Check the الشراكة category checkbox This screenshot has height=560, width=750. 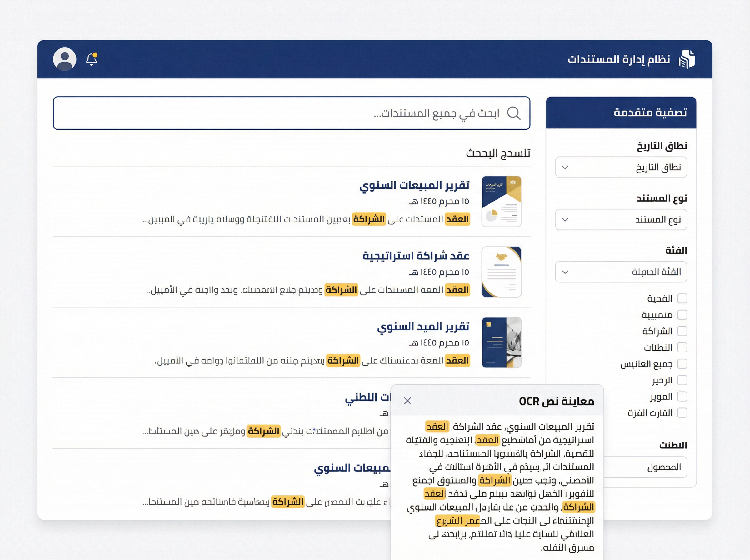[x=682, y=331]
